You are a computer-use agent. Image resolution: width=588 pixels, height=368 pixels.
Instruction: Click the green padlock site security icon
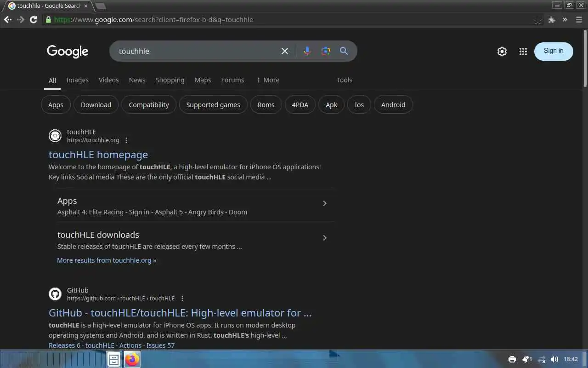[48, 20]
